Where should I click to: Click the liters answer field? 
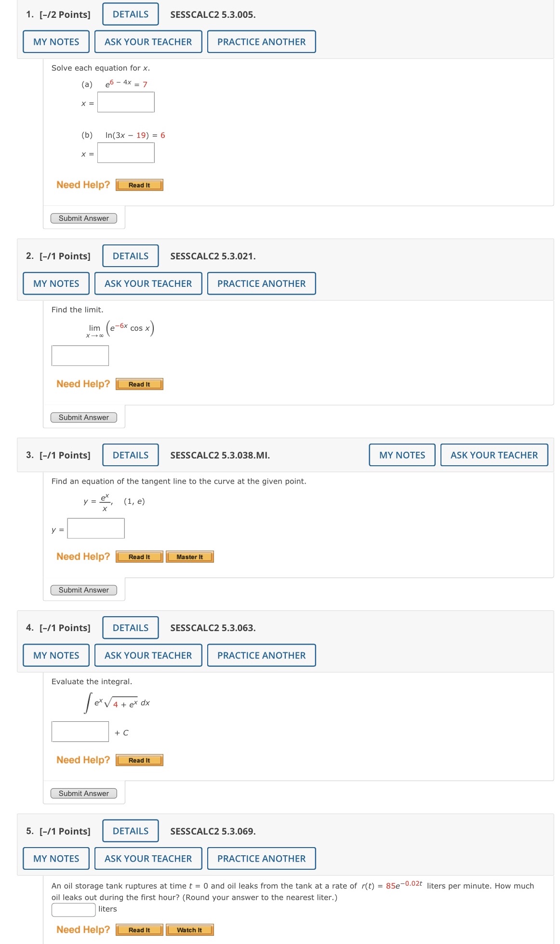pyautogui.click(x=72, y=905)
